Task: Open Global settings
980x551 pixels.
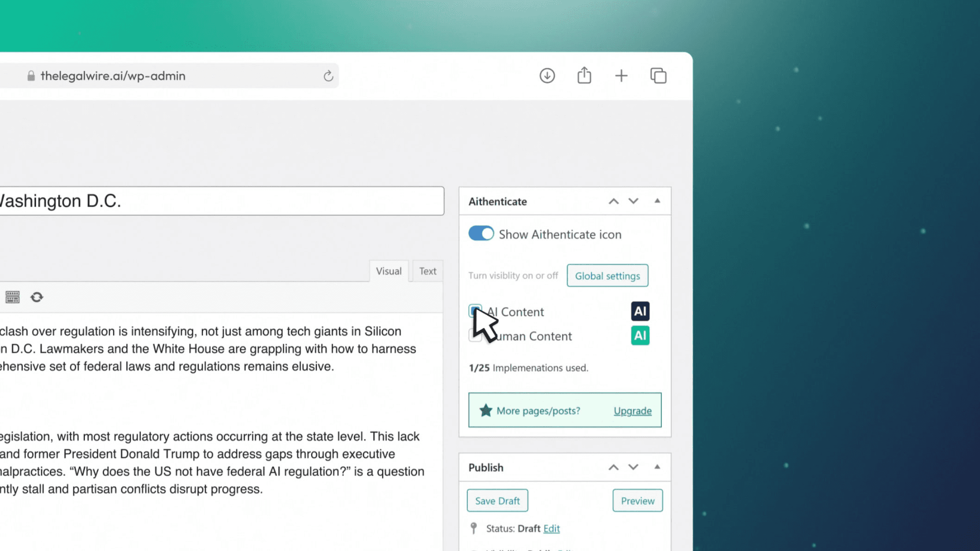Action: click(x=607, y=275)
